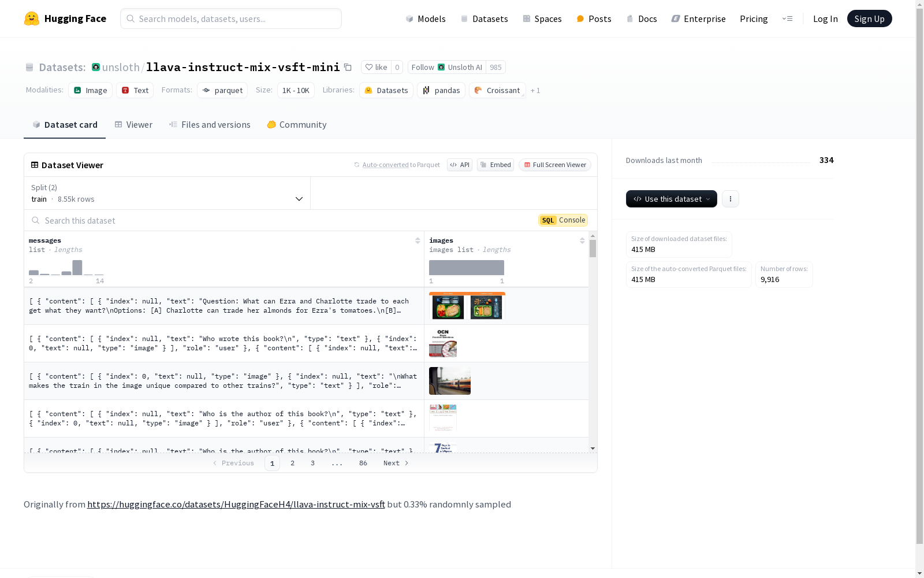
Task: Go to Datasets in the top navigation
Action: pyautogui.click(x=484, y=18)
